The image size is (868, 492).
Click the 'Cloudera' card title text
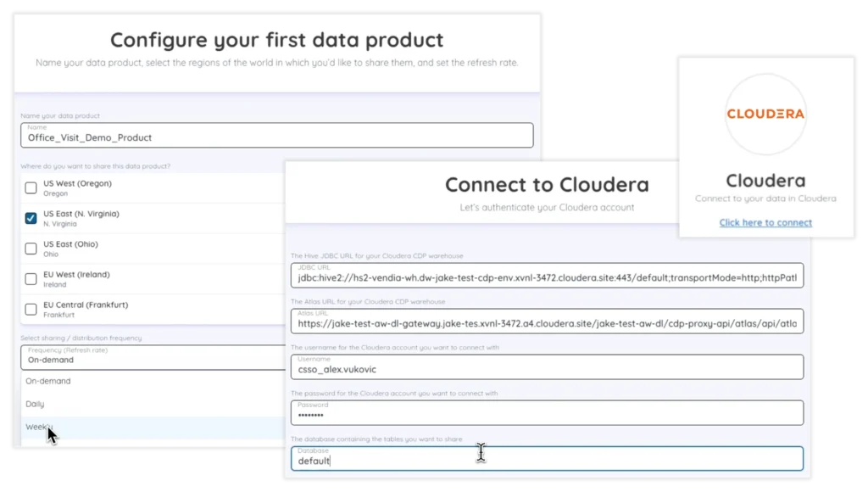point(765,181)
